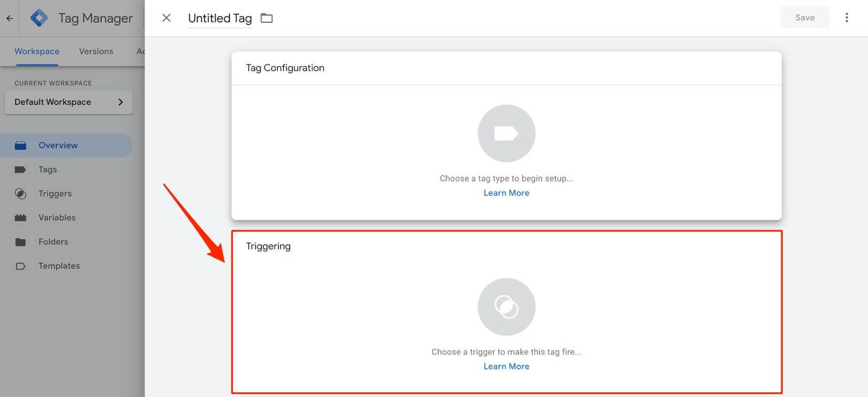This screenshot has width=868, height=397.
Task: Select the Tags icon in the sidebar
Action: (20, 169)
